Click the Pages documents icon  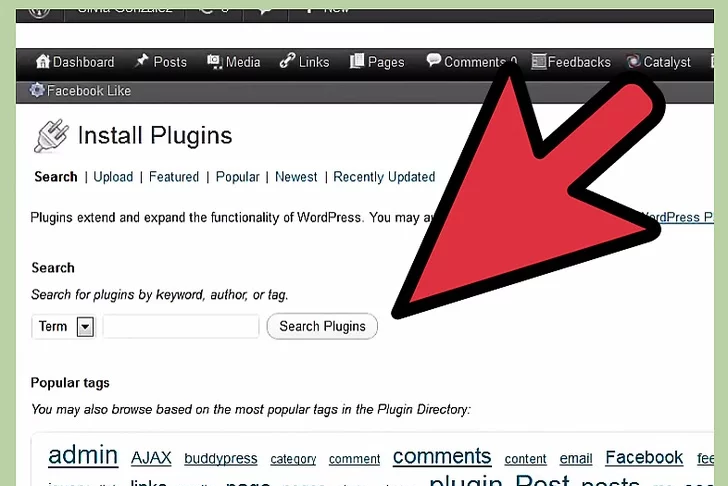(357, 61)
